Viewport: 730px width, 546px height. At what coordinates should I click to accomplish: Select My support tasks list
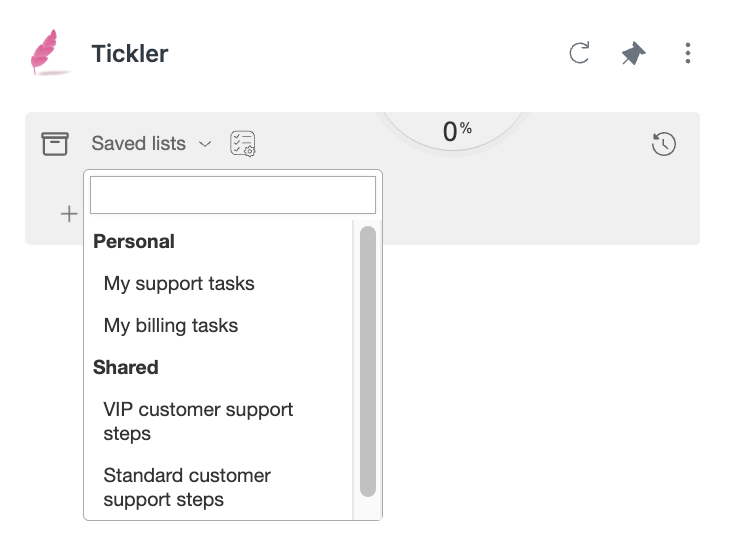[x=179, y=283]
